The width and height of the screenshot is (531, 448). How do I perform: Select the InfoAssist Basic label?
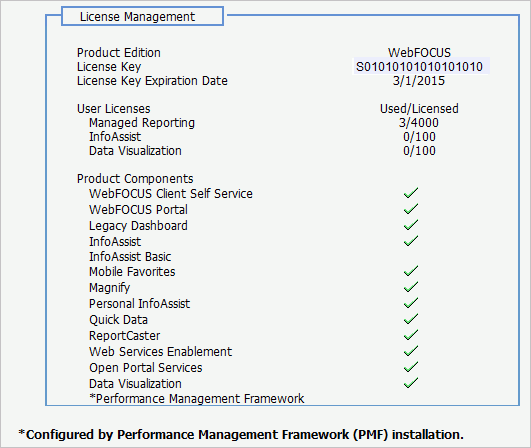point(130,257)
